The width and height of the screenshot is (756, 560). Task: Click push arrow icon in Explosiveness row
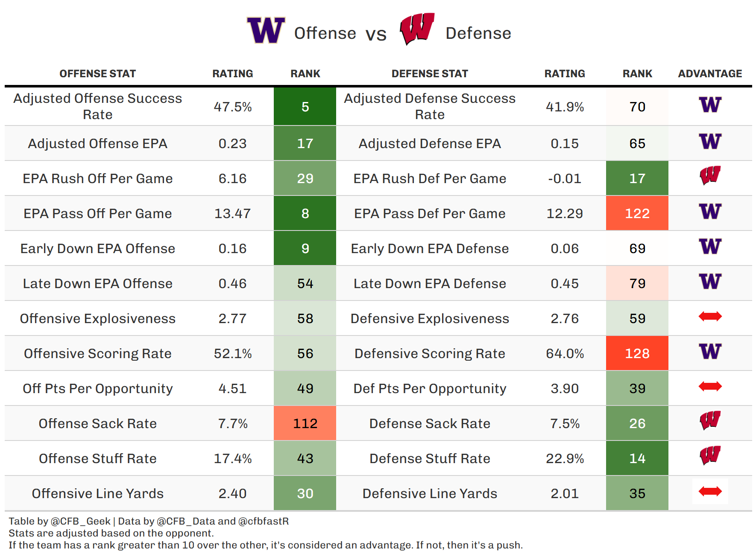point(710,316)
